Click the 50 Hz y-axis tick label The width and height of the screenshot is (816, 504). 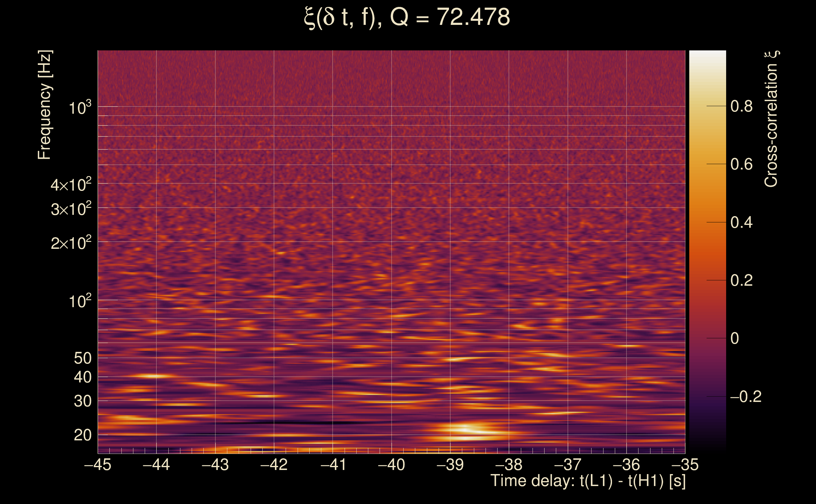click(82, 358)
